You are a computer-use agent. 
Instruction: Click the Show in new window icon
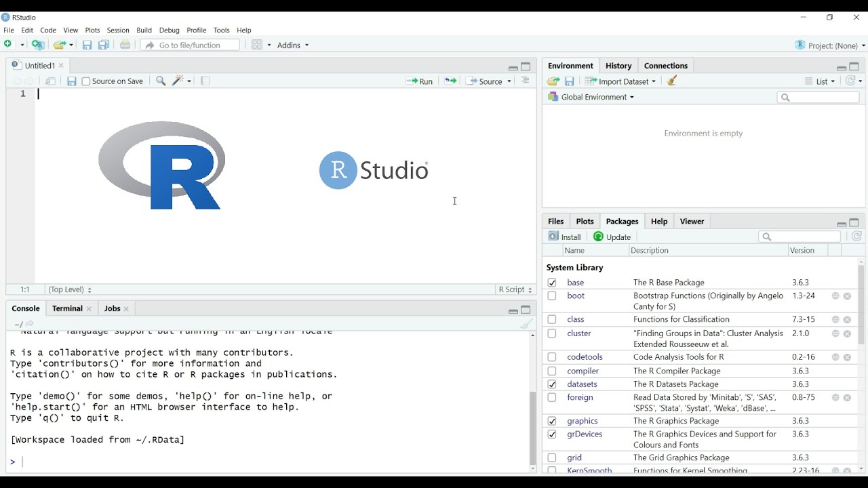point(50,81)
